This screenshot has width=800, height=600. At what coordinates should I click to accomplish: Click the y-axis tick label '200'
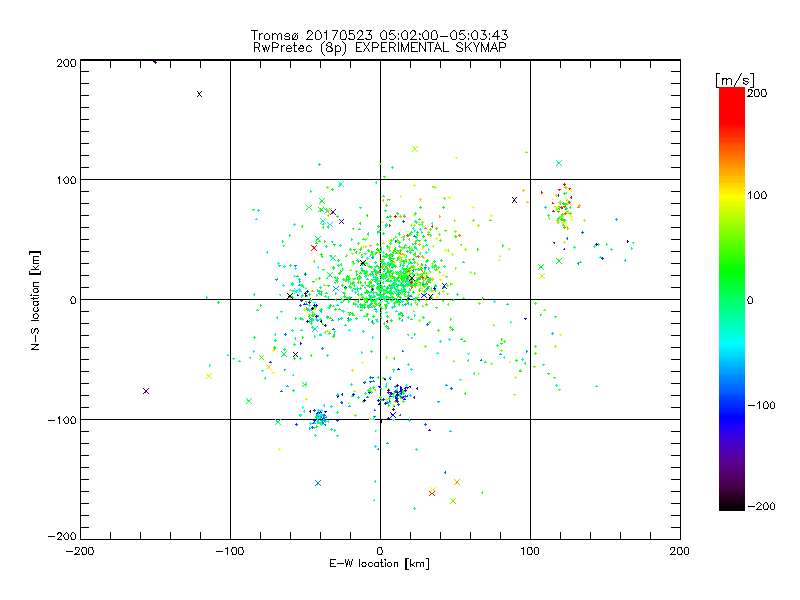pos(66,63)
